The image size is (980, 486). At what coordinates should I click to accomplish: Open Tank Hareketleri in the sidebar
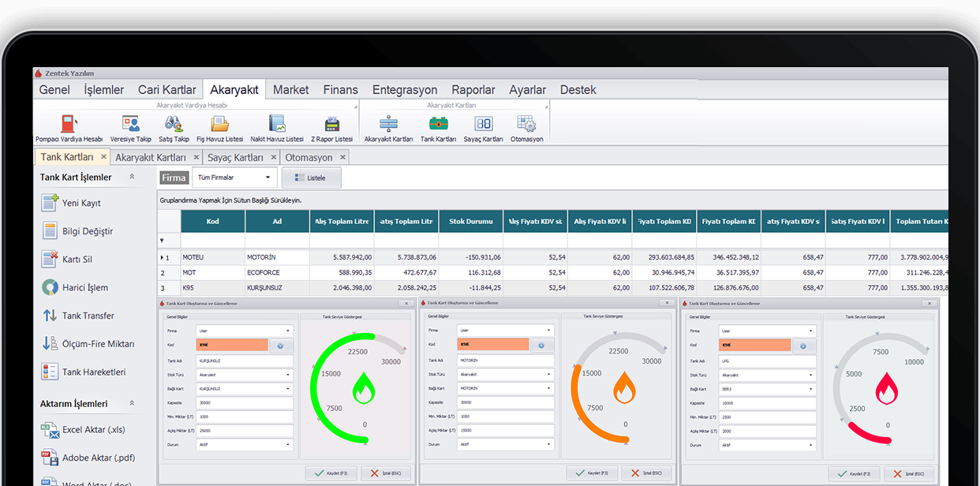pos(93,372)
